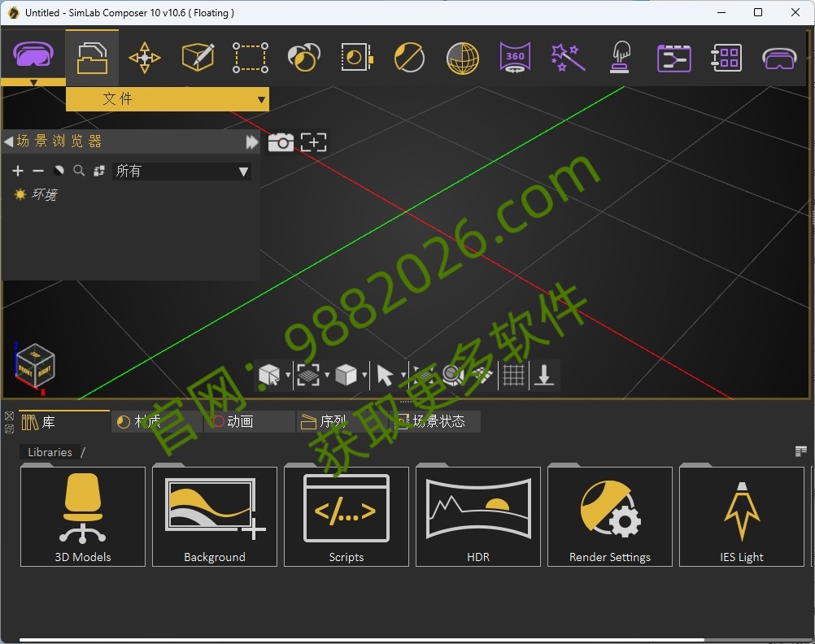Image resolution: width=815 pixels, height=644 pixels.
Task: Close the bottom panel with X box icon
Action: pos(9,416)
